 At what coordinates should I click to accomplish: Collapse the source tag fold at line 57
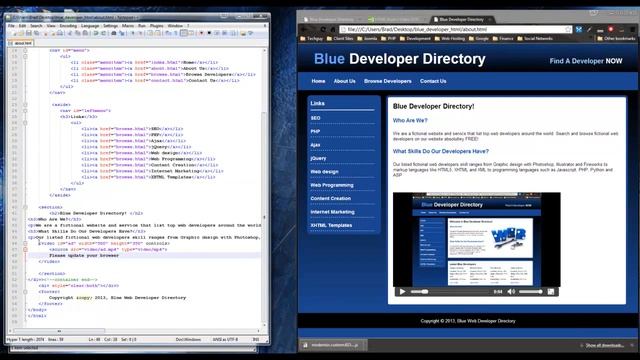coord(25,249)
